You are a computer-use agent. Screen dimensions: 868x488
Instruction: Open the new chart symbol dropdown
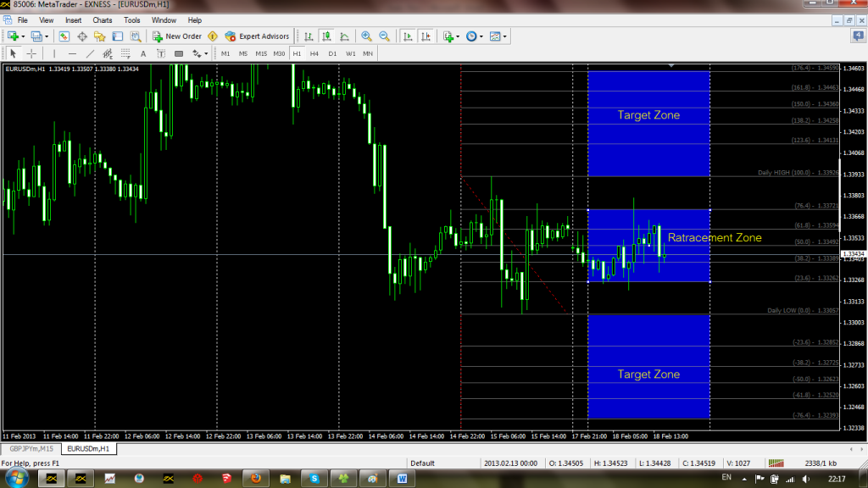tap(24, 36)
